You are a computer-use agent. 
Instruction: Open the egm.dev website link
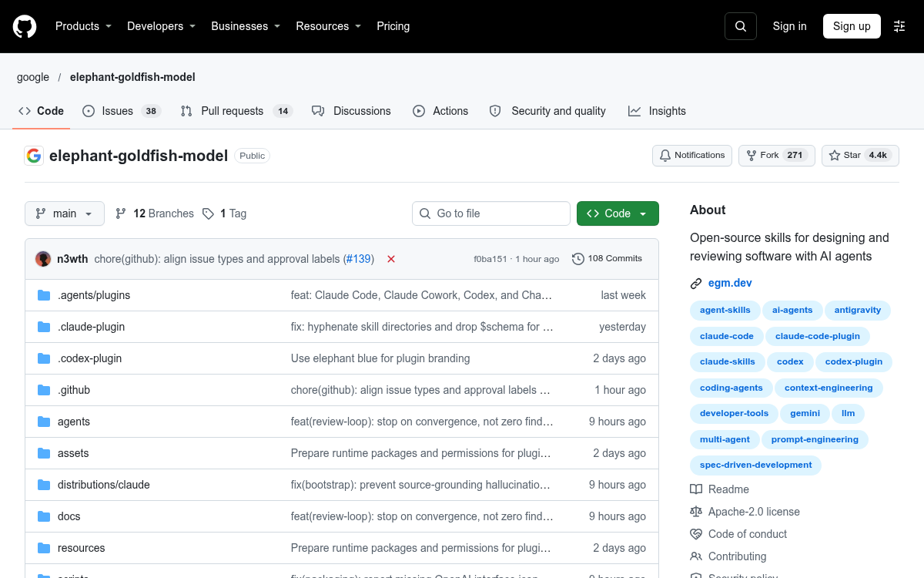730,283
